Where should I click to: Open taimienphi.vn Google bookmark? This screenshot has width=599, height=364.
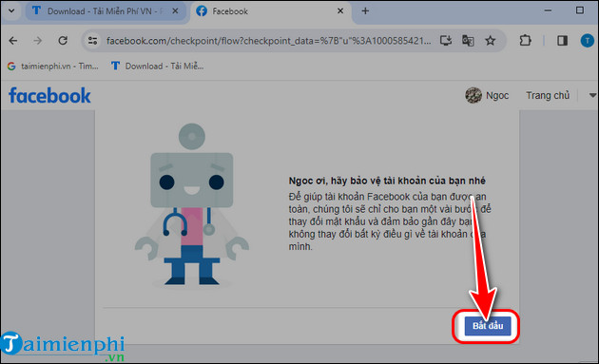[x=52, y=67]
